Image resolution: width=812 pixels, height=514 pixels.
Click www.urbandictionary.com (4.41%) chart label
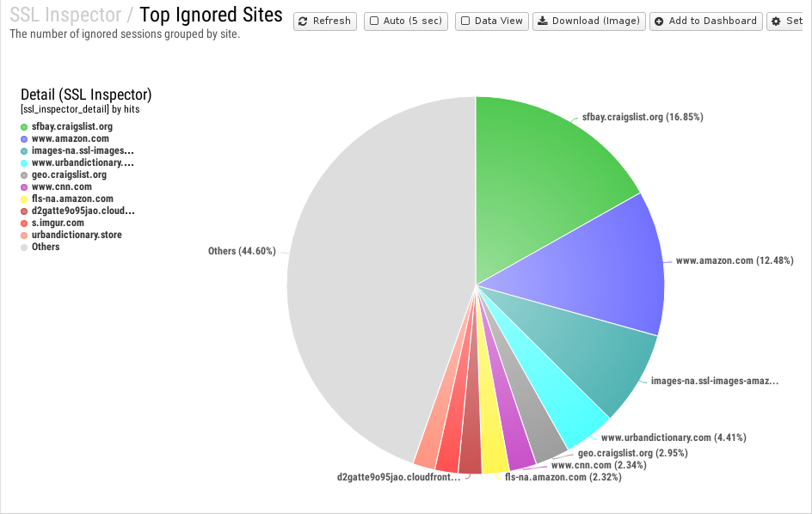[674, 438]
